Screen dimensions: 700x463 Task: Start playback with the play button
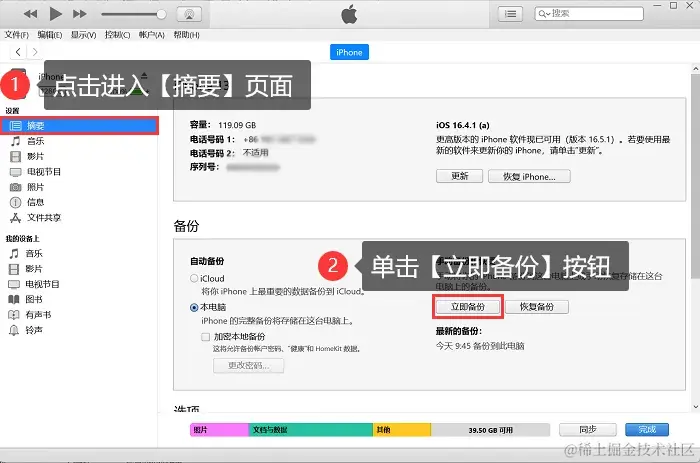55,14
